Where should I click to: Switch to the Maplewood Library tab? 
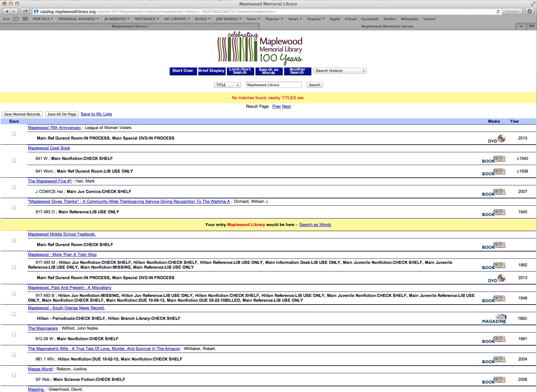(x=129, y=26)
